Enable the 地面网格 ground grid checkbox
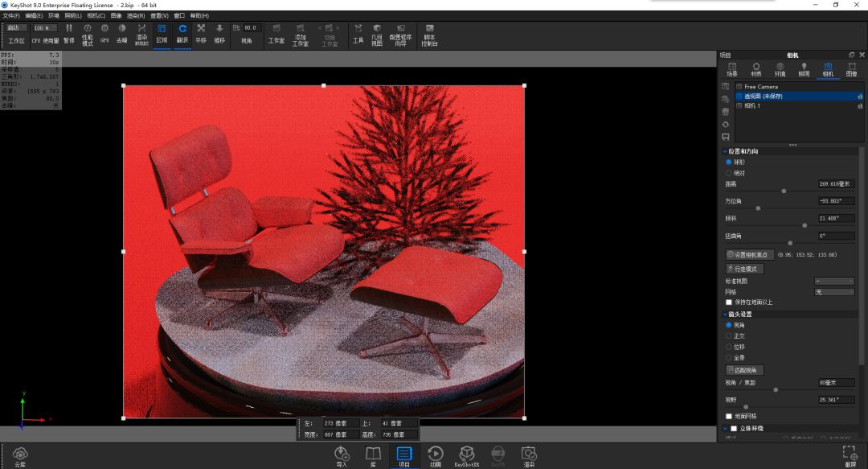The image size is (868, 469). [729, 416]
